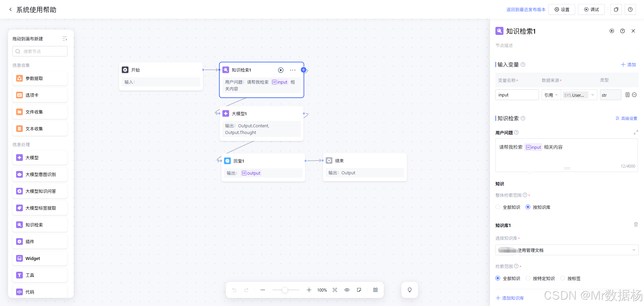Screen dimensions: 644x306
Task: Open the SYS.User... data source dropdown
Action: [x=579, y=95]
